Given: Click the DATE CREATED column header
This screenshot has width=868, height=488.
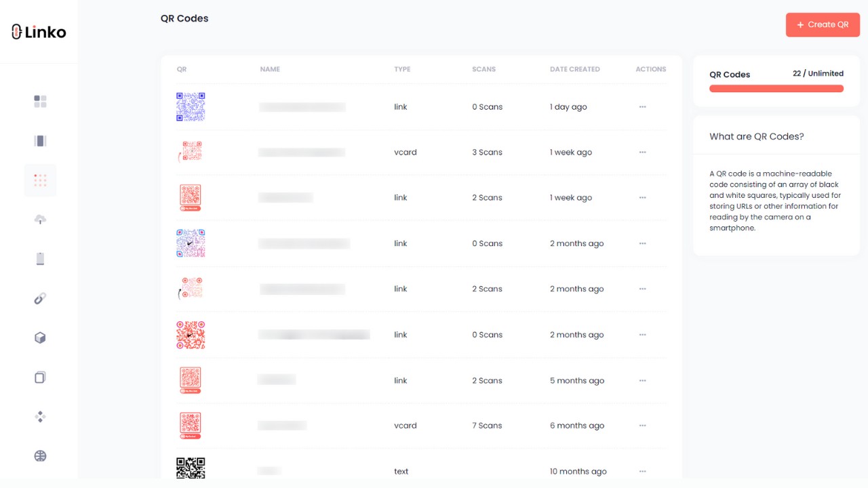Looking at the screenshot, I should coord(575,69).
